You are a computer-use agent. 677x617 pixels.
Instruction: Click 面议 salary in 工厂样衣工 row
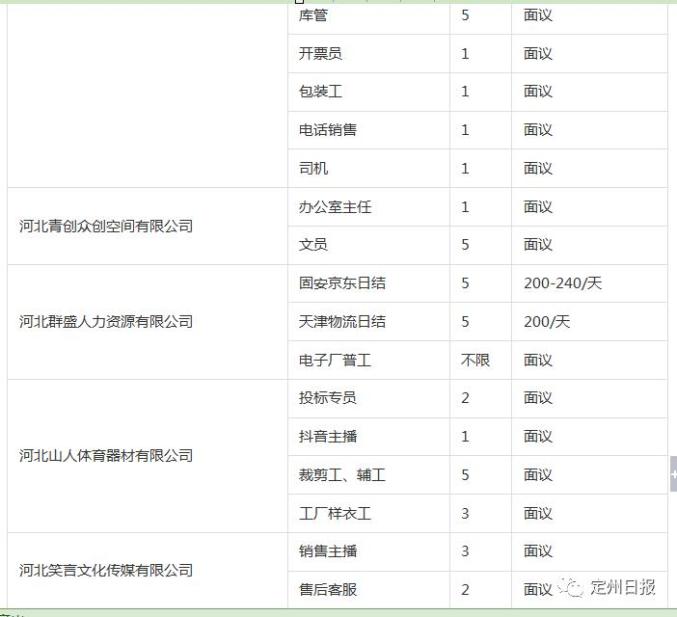point(538,513)
